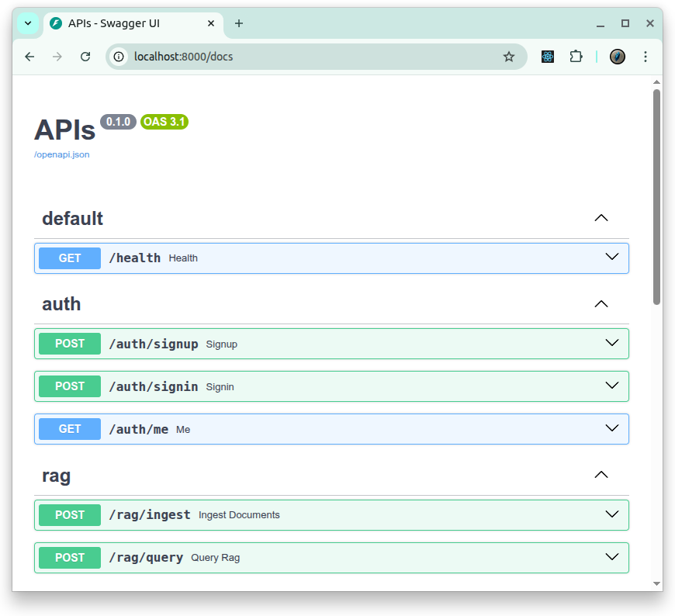This screenshot has height=616, width=675.
Task: Collapse the rag section chevron
Action: pos(601,475)
